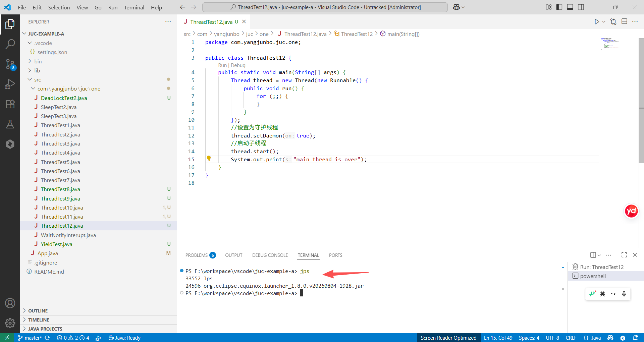Click the master branch status item

coord(30,338)
